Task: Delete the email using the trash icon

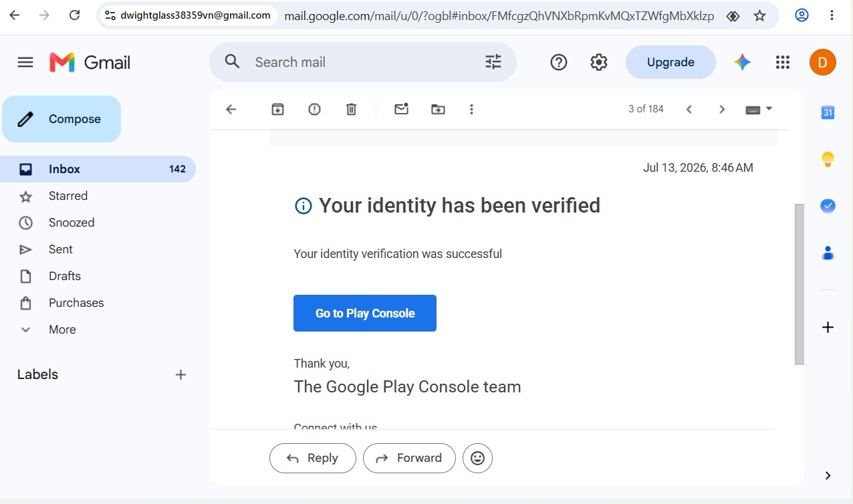Action: pos(351,110)
